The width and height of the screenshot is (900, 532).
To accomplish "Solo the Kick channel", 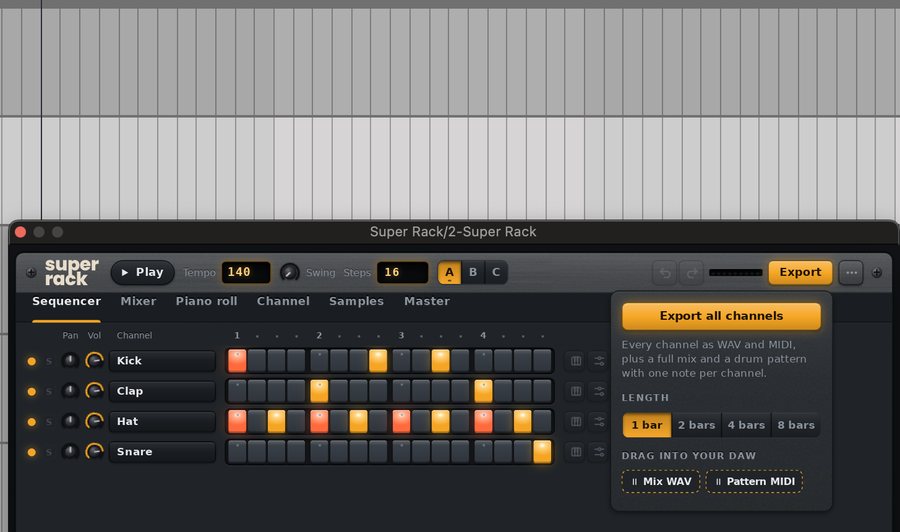I will click(49, 361).
